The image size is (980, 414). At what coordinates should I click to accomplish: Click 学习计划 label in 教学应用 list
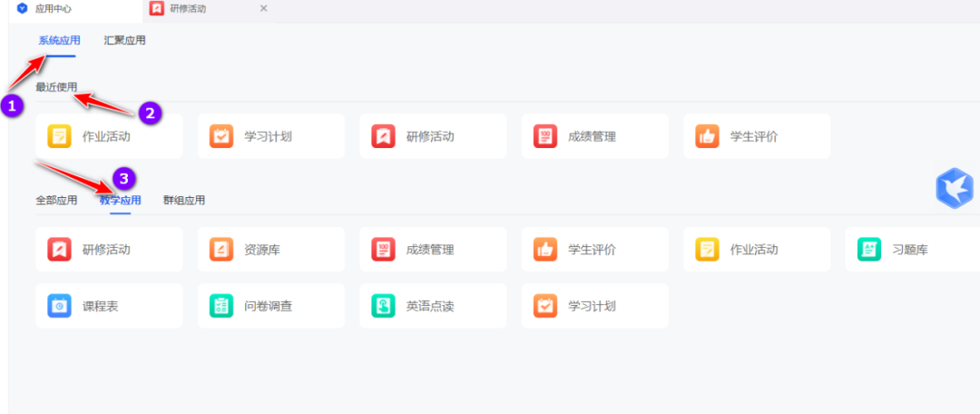pos(592,307)
